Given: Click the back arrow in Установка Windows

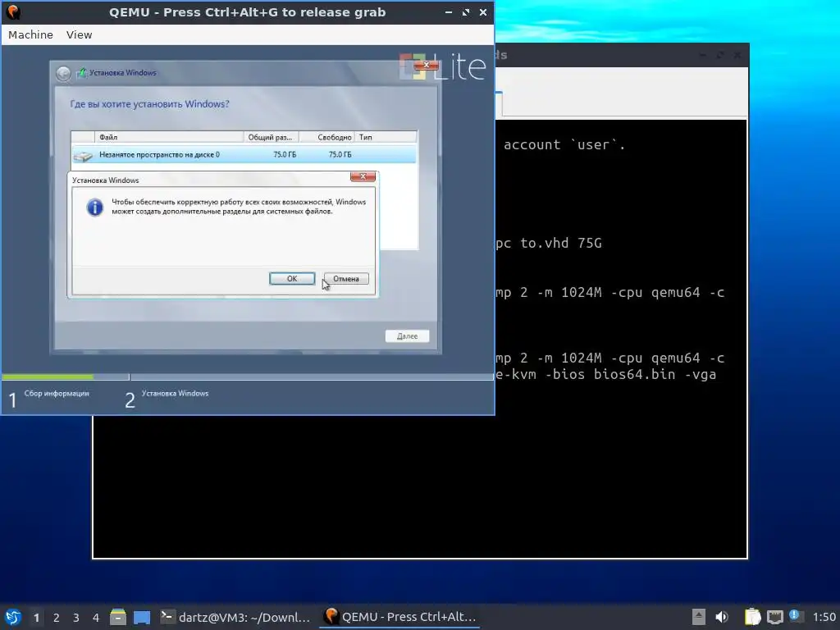Looking at the screenshot, I should (x=63, y=73).
